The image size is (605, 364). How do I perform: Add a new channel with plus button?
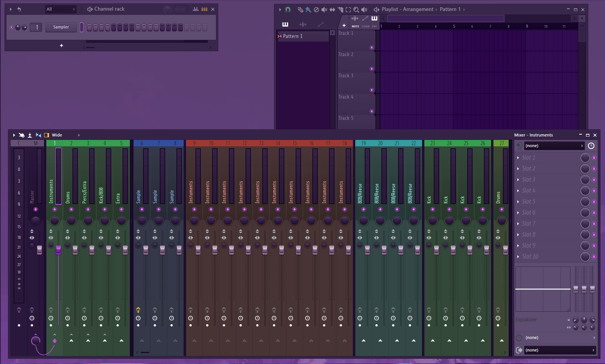tap(61, 45)
